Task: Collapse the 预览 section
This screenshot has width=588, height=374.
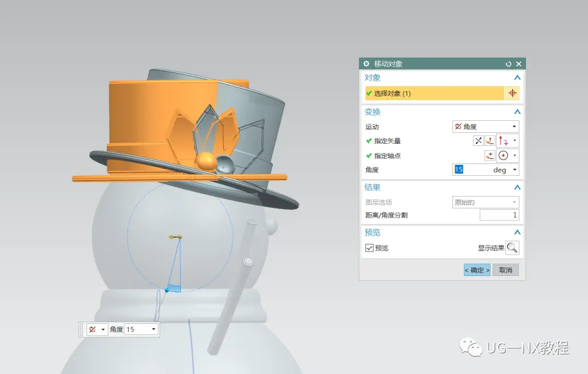Action: 517,232
